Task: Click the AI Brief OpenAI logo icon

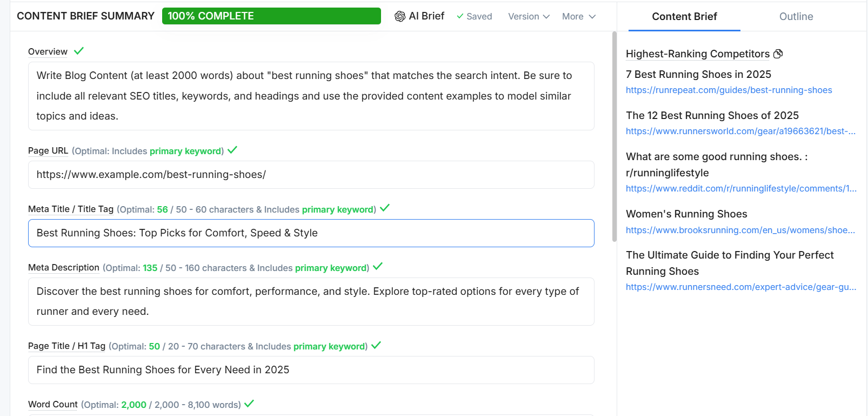Action: (x=400, y=16)
